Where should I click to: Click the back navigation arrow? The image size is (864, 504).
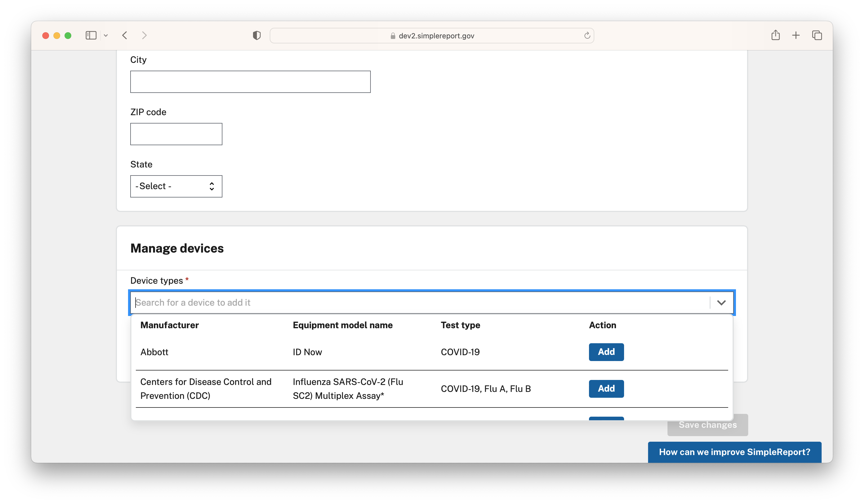click(x=125, y=35)
